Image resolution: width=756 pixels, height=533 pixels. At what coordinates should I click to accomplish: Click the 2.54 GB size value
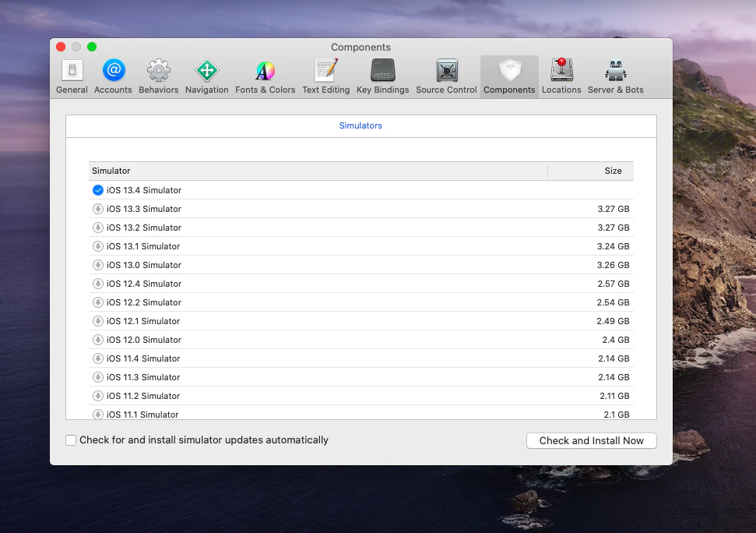(614, 302)
